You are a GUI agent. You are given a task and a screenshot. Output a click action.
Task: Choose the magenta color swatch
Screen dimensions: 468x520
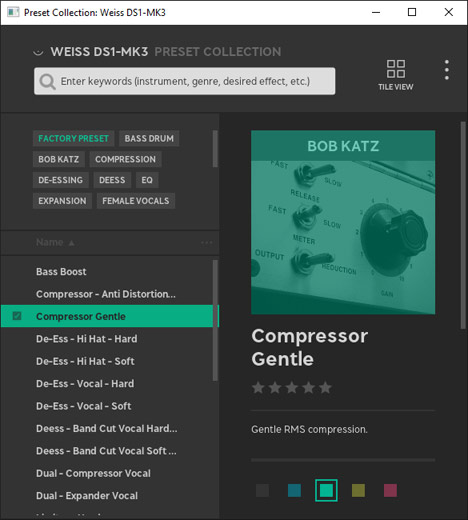coord(390,490)
